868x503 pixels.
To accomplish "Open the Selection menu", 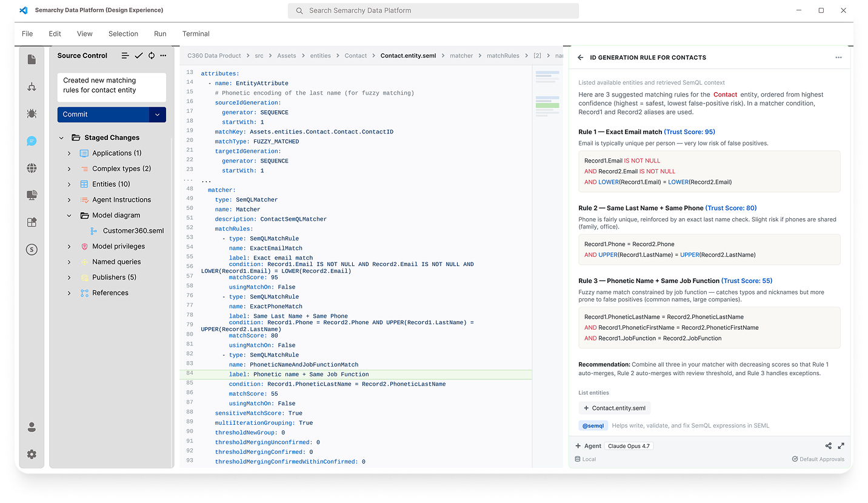I will pos(123,34).
